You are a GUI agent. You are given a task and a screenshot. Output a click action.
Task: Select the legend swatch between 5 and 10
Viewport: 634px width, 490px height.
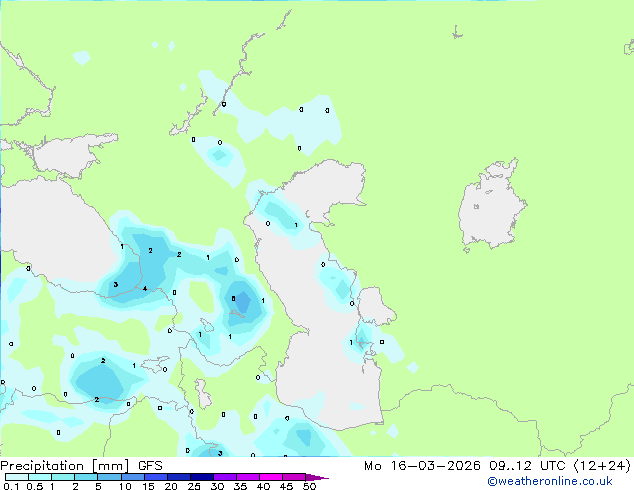pos(109,477)
